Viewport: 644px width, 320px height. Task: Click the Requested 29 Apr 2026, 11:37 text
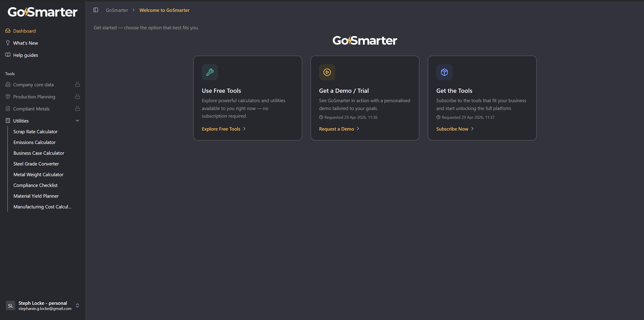[x=468, y=117]
